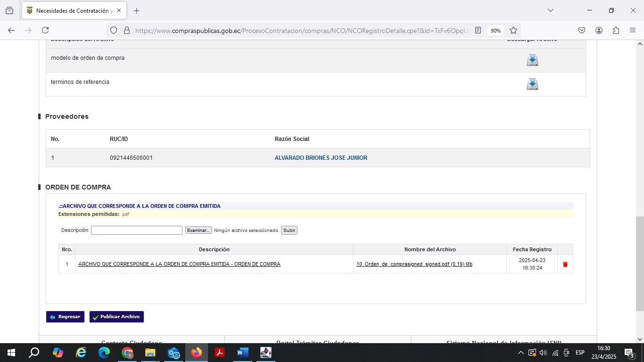The image size is (644, 362).
Task: Open Adobe Acrobat from taskbar
Action: (x=219, y=353)
